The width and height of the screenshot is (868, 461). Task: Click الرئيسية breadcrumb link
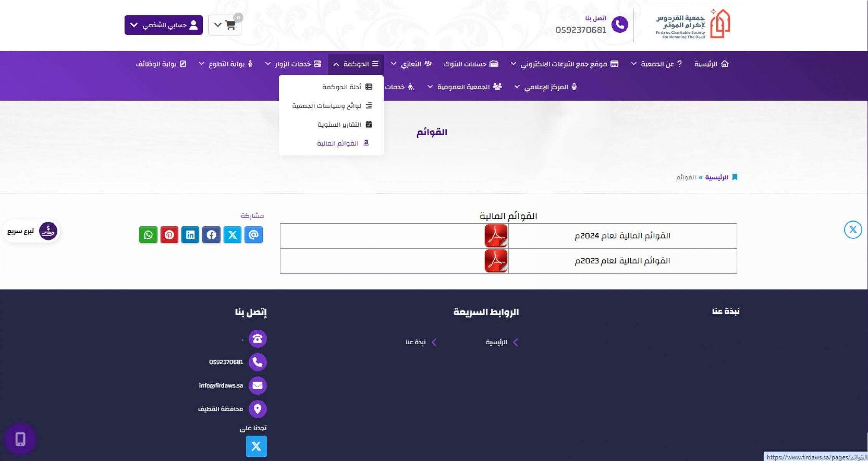point(716,177)
